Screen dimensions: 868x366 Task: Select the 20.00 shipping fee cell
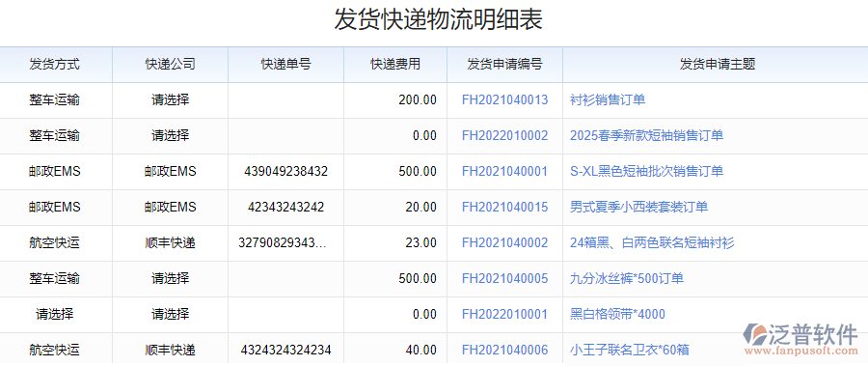click(x=420, y=207)
